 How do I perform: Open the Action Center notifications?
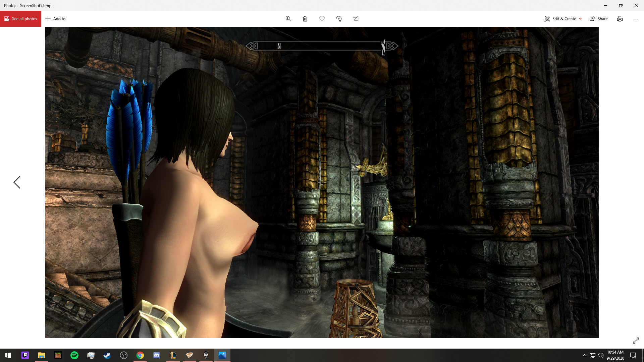(633, 355)
